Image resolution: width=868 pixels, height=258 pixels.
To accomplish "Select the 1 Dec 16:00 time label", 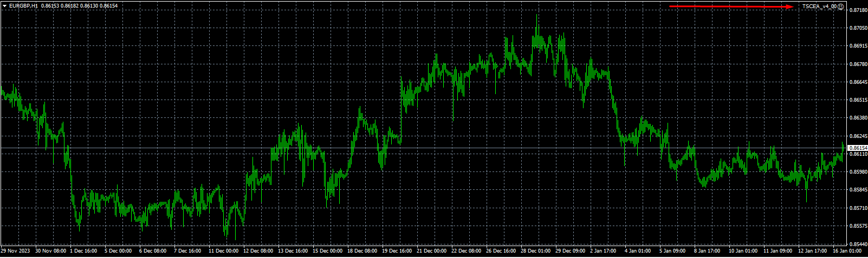I will point(84,251).
